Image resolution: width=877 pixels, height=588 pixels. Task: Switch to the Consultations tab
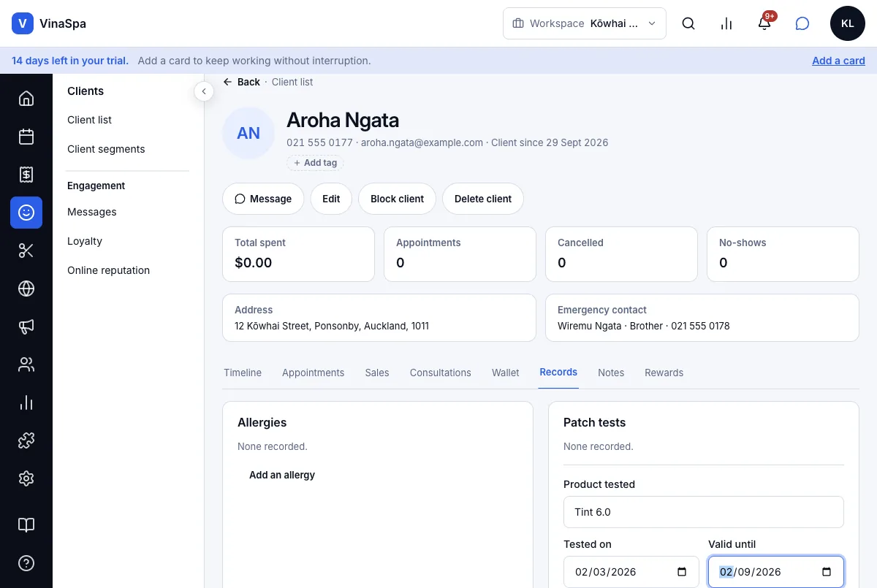click(441, 373)
